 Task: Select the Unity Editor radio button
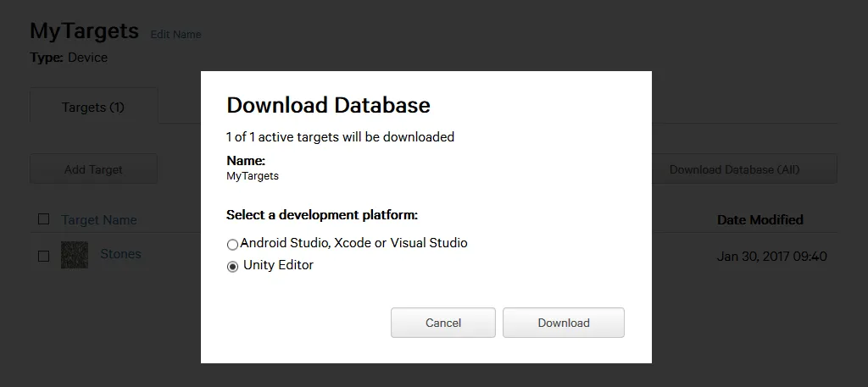[232, 267]
